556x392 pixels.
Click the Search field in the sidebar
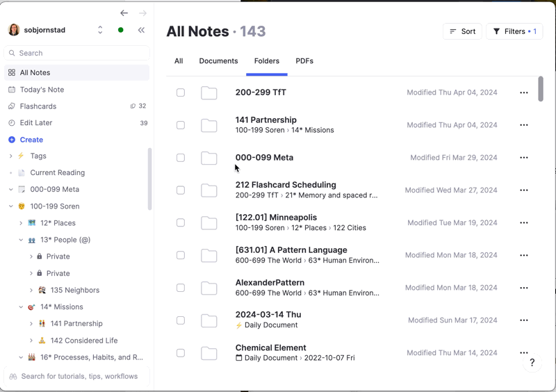[76, 53]
